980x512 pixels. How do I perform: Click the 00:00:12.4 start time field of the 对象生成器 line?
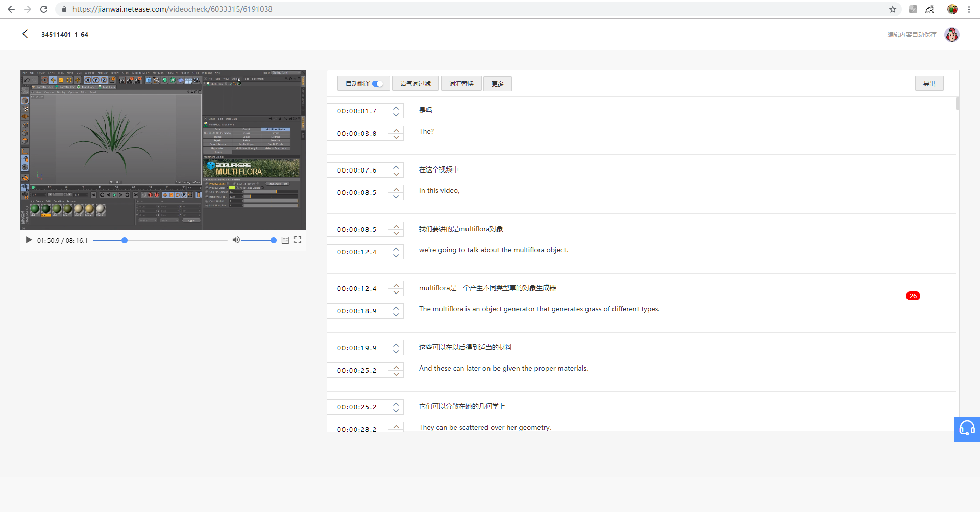click(x=357, y=288)
